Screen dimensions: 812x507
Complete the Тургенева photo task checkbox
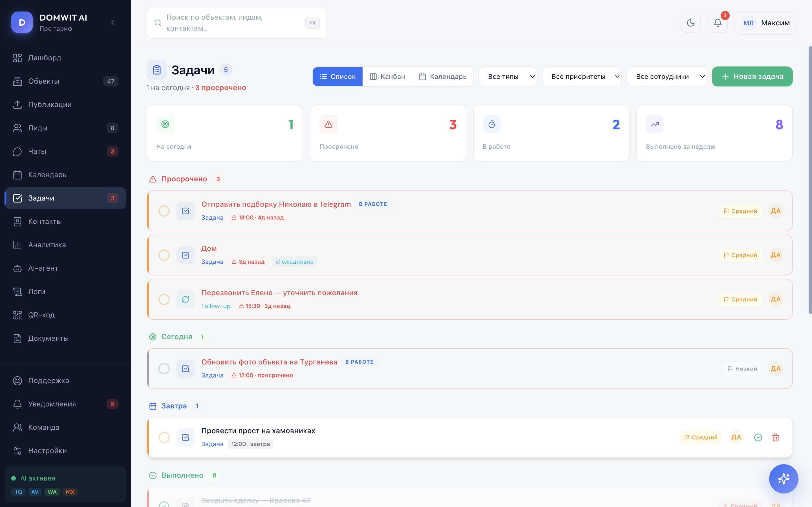(x=164, y=368)
